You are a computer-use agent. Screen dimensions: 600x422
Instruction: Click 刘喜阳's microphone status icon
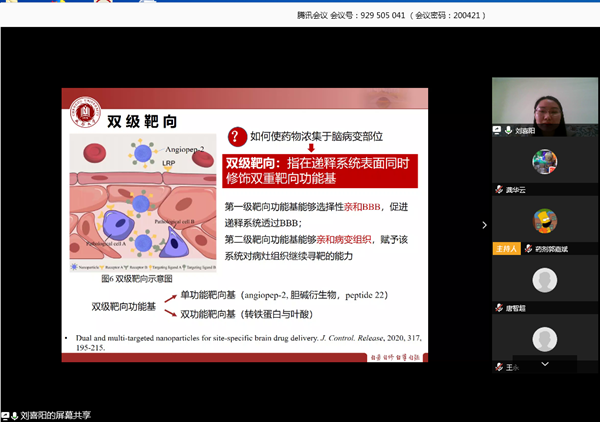509,130
